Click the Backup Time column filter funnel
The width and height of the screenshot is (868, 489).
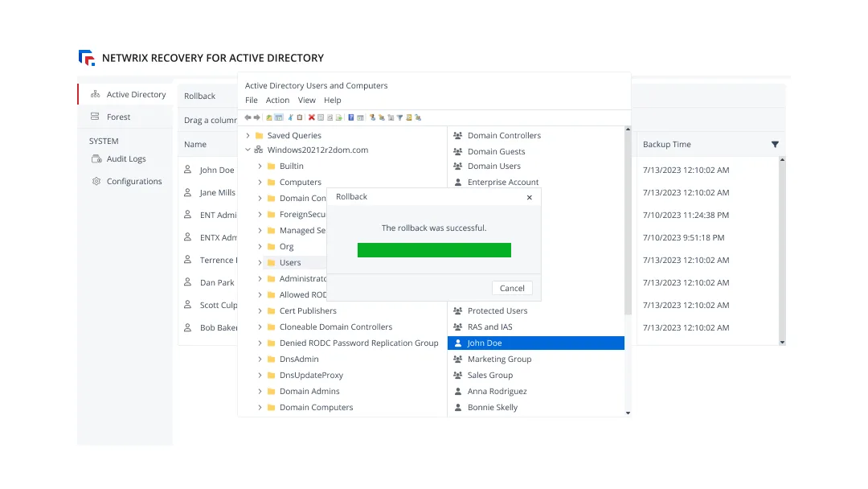click(x=775, y=145)
